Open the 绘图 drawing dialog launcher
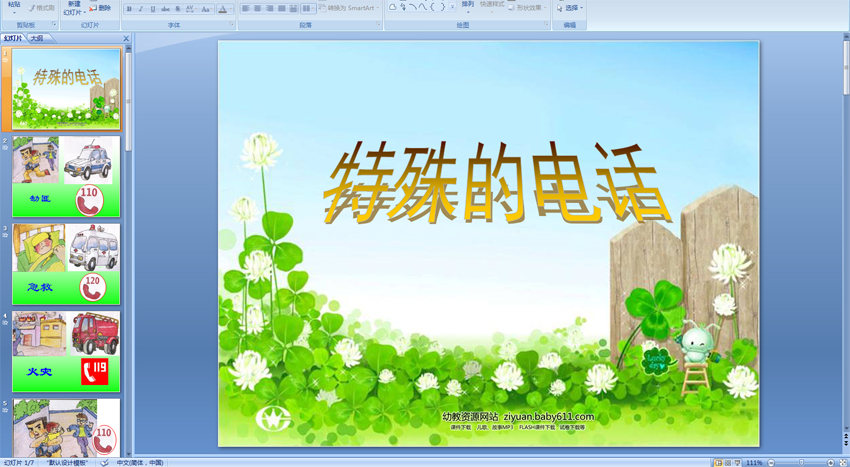The image size is (850, 467). (546, 24)
